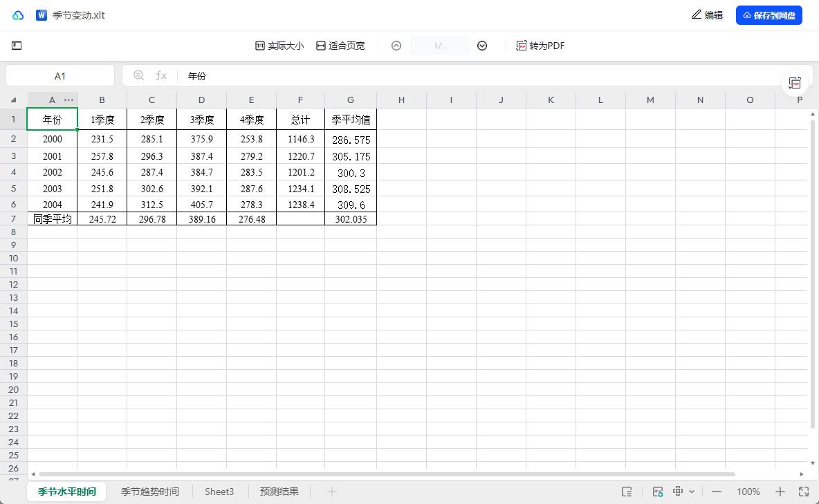
Task: Open the 预测结果 sheet tab
Action: coord(279,492)
